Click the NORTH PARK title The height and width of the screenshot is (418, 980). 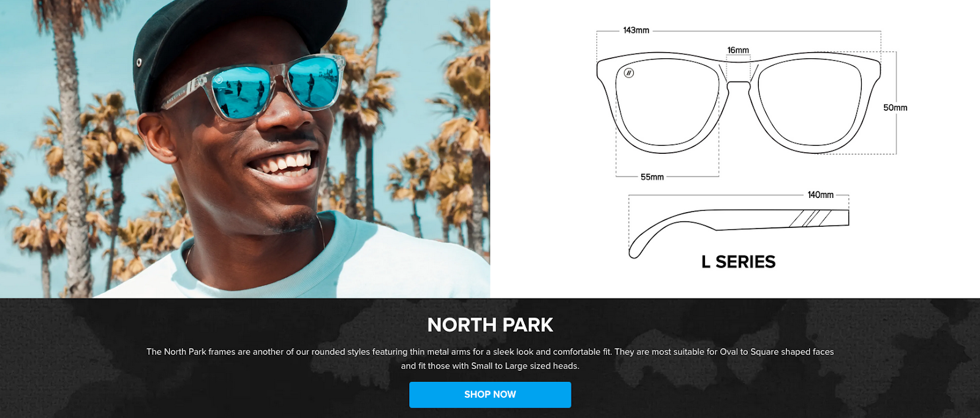[x=490, y=325]
